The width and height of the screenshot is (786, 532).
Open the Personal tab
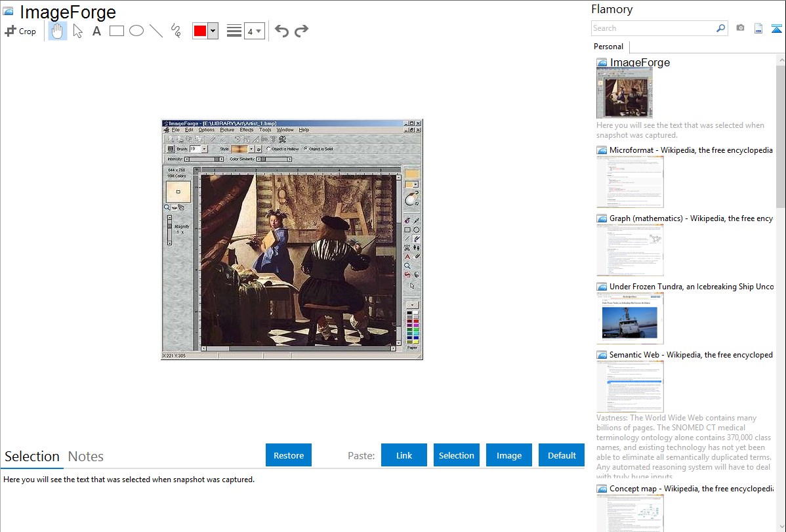[609, 47]
